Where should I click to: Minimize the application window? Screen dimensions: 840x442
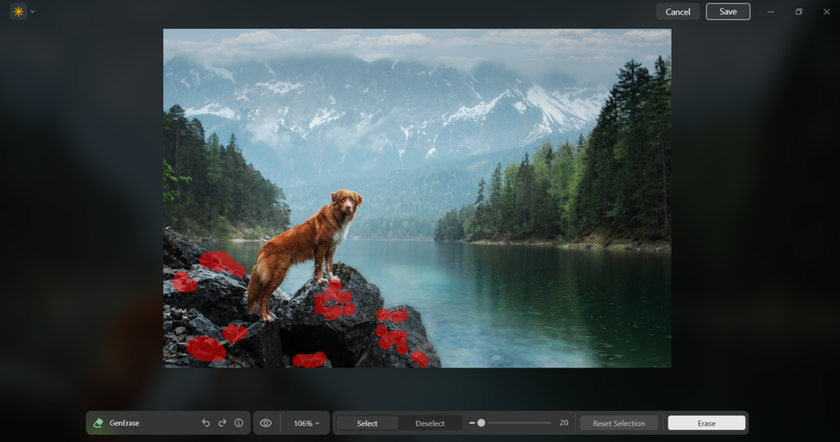(771, 12)
